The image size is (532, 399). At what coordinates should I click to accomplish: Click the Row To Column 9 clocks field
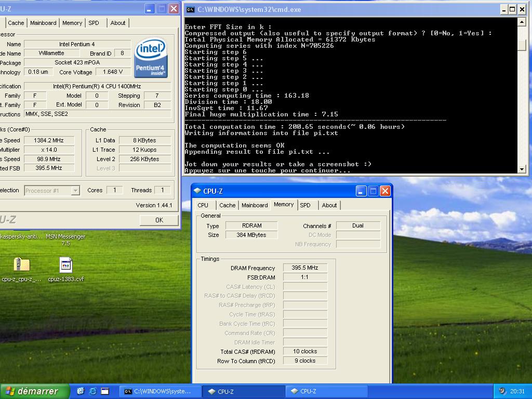[305, 361]
